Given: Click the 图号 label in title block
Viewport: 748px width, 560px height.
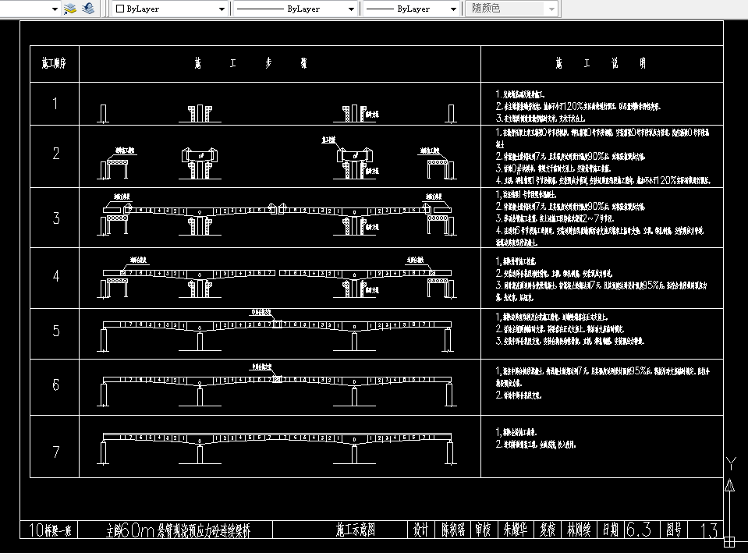Looking at the screenshot, I should click(x=674, y=530).
